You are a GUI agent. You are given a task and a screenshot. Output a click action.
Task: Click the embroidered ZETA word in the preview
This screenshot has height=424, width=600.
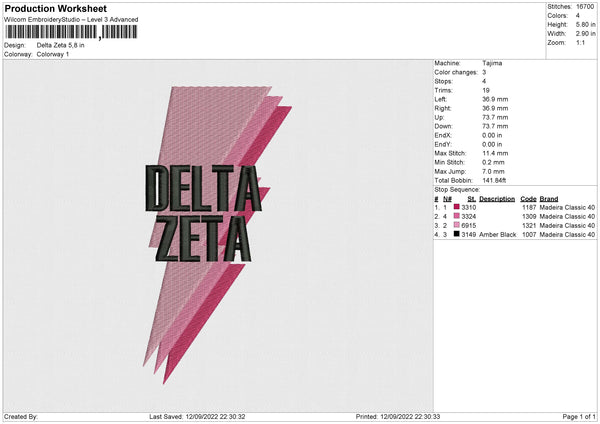click(x=204, y=239)
